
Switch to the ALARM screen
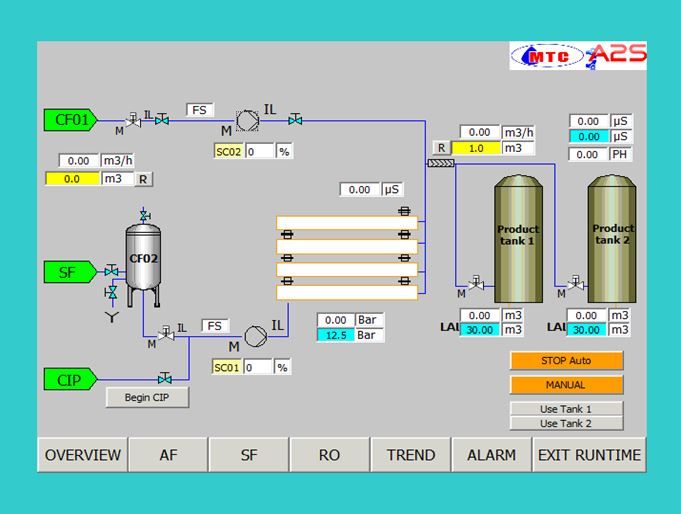click(x=492, y=455)
